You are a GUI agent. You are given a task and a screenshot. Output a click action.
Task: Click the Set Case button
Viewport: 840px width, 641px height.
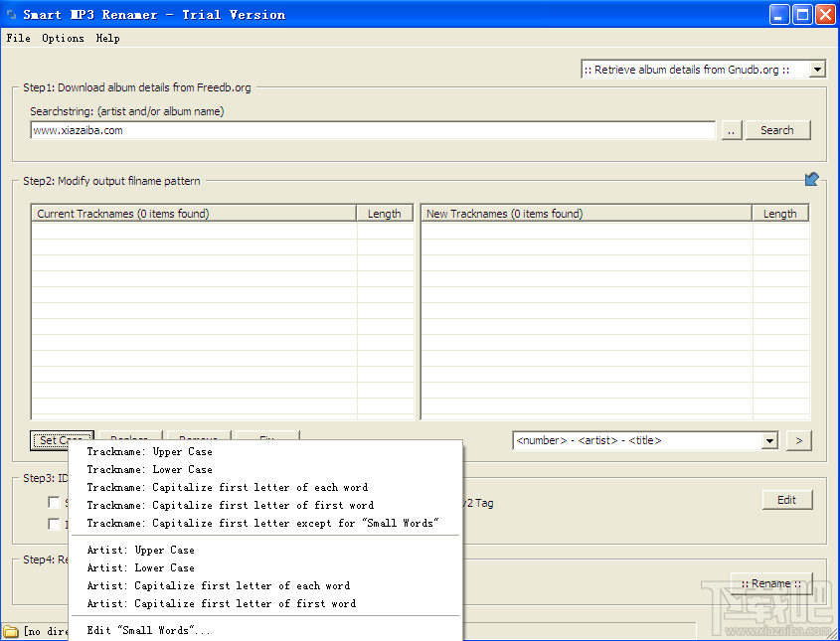62,440
